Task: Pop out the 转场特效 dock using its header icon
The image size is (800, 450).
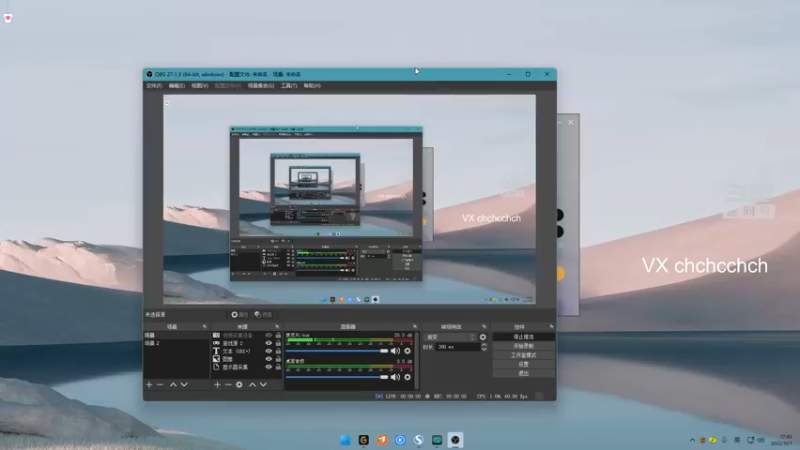Action: coord(484,327)
